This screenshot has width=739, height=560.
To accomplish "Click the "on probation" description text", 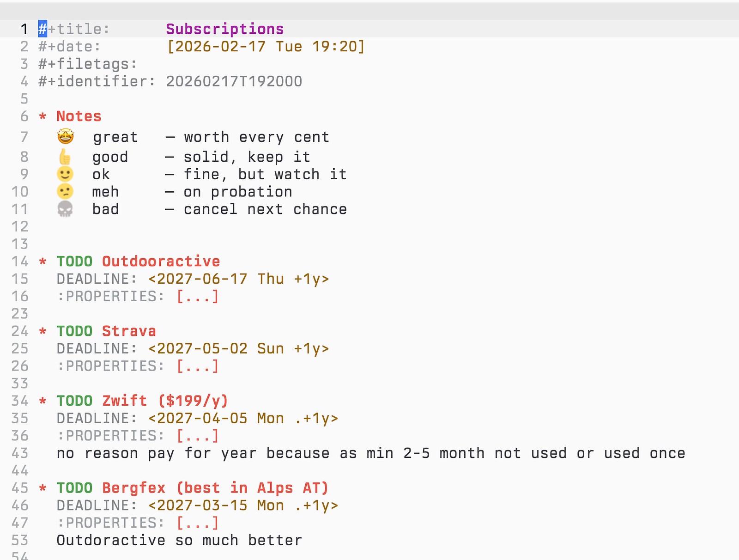I will [x=238, y=192].
